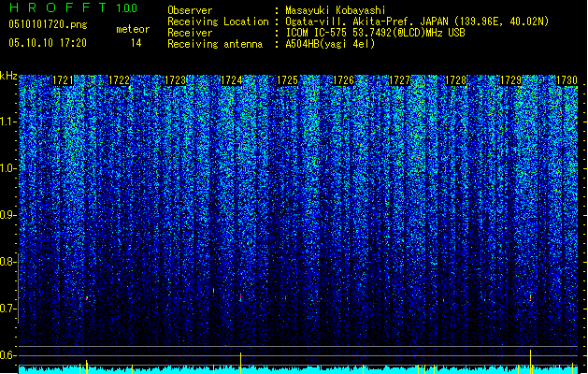Click the 0.9 kHz axis tick label
This screenshot has width=588, height=374.
pos(7,215)
